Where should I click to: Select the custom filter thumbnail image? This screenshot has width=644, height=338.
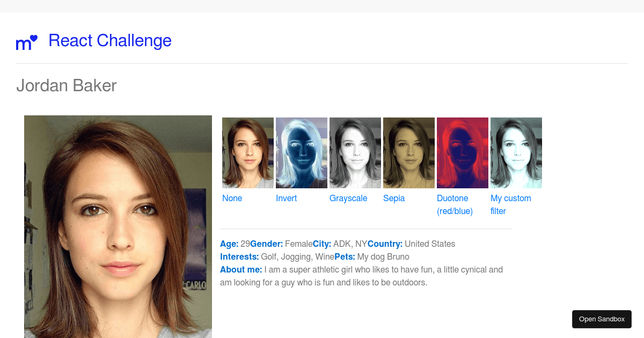click(x=516, y=153)
